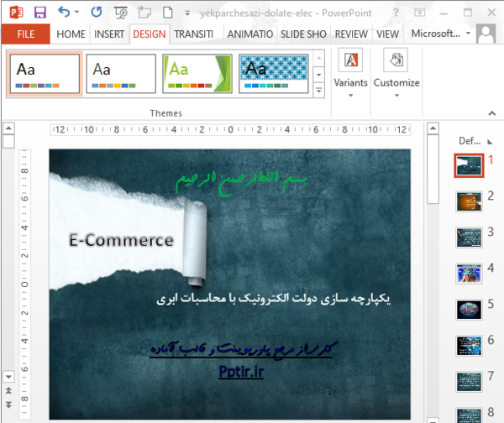The image size is (504, 423).
Task: Move themes gallery down one row
Action: 318,75
